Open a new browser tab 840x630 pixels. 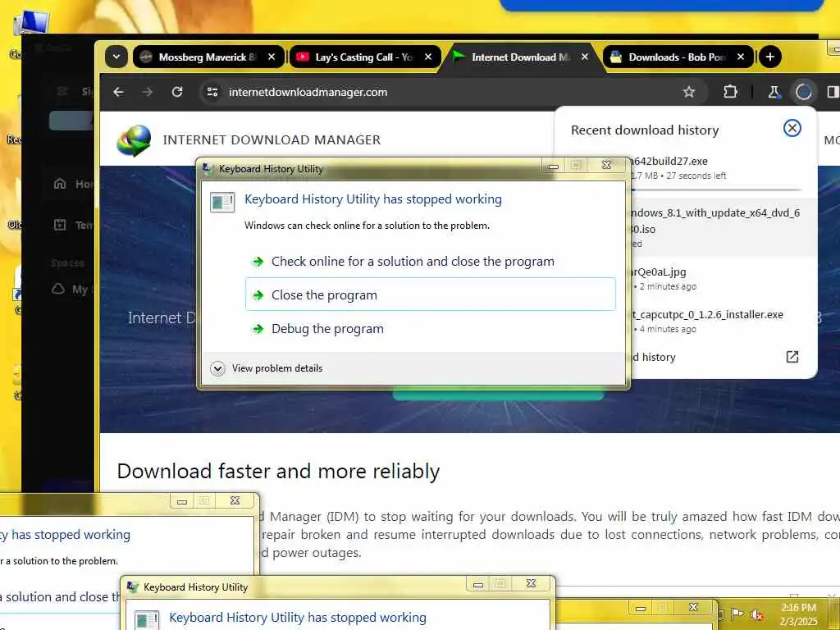tap(769, 57)
